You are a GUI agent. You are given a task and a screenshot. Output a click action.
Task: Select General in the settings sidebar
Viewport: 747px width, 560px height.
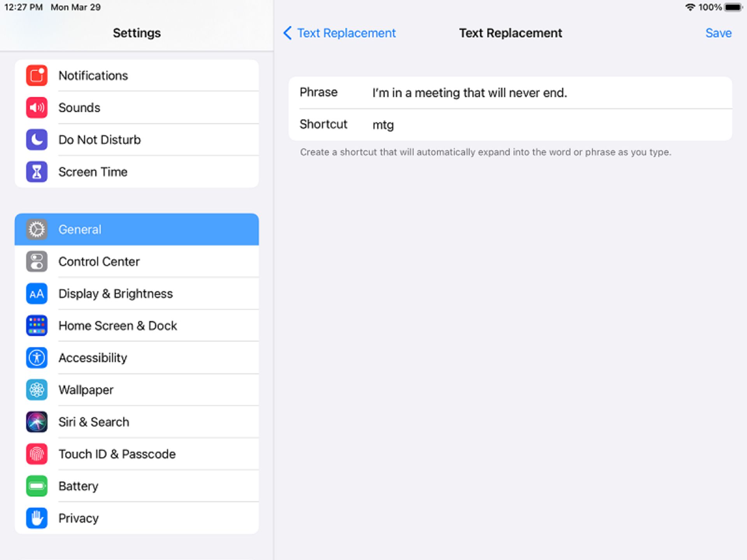click(x=136, y=229)
